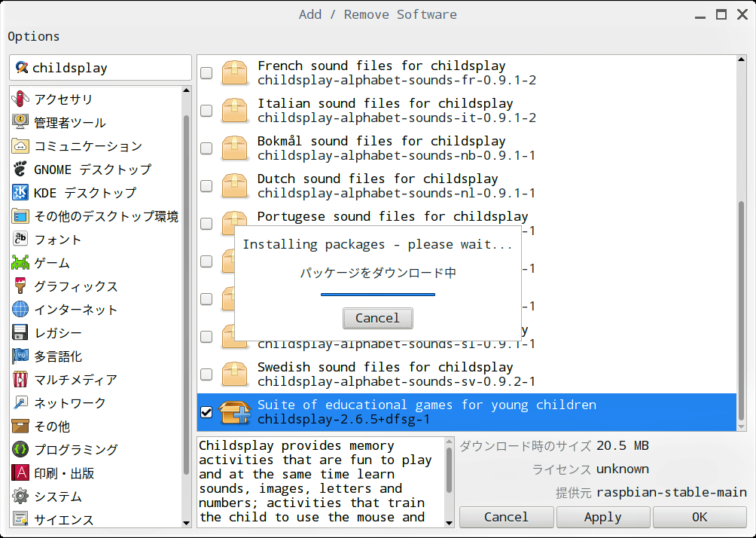Check the Dutch sound files checkbox

[206, 186]
